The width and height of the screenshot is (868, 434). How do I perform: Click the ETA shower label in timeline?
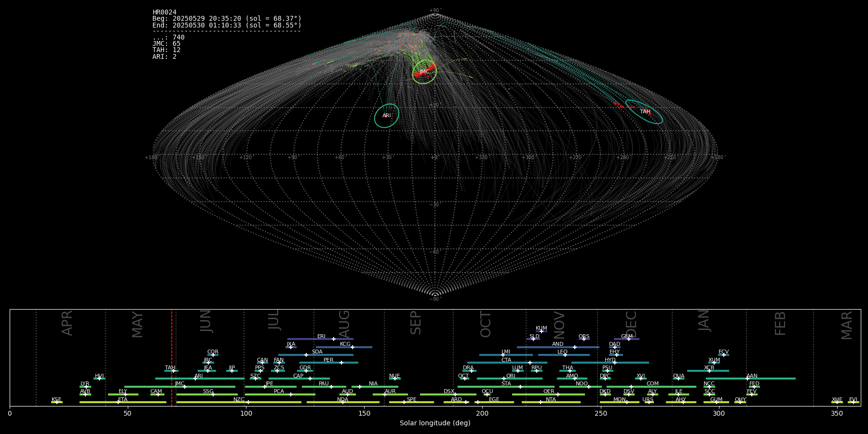coord(123,400)
